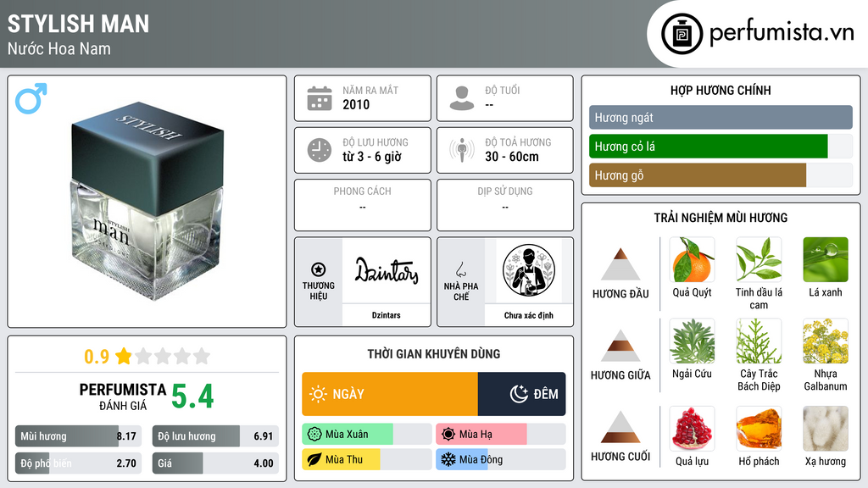868x488 pixels.
Task: Click the moon icon in the Đêm bar
Action: (519, 394)
